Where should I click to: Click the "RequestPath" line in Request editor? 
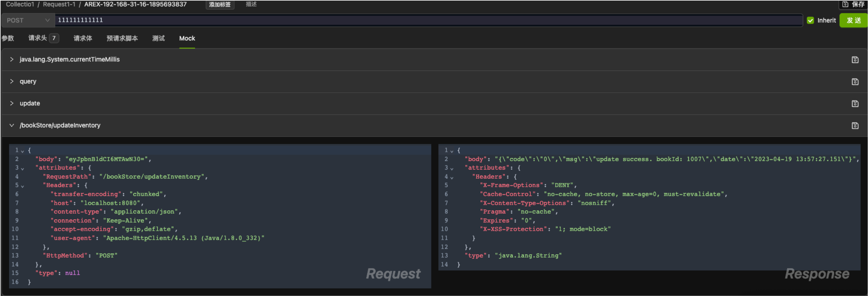tap(125, 177)
